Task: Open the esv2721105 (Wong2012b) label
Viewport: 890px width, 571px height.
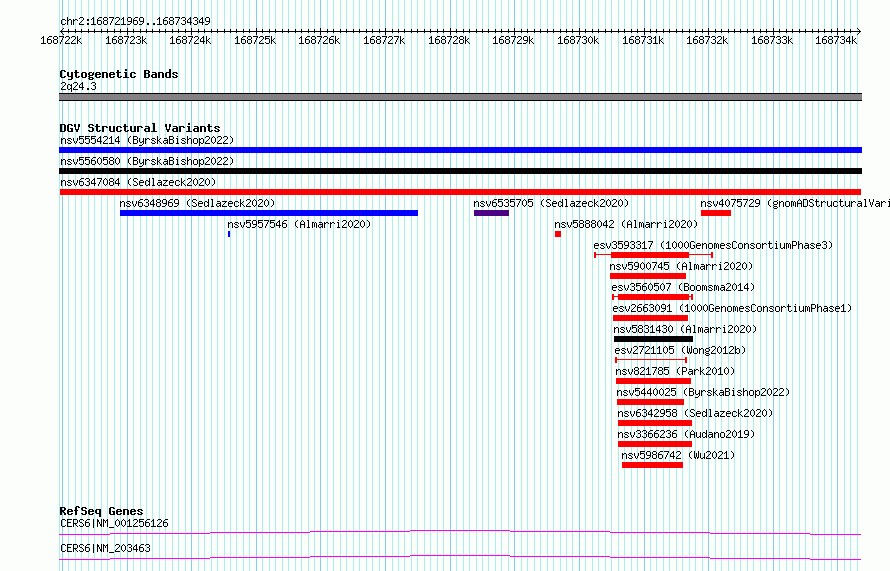Action: point(680,350)
